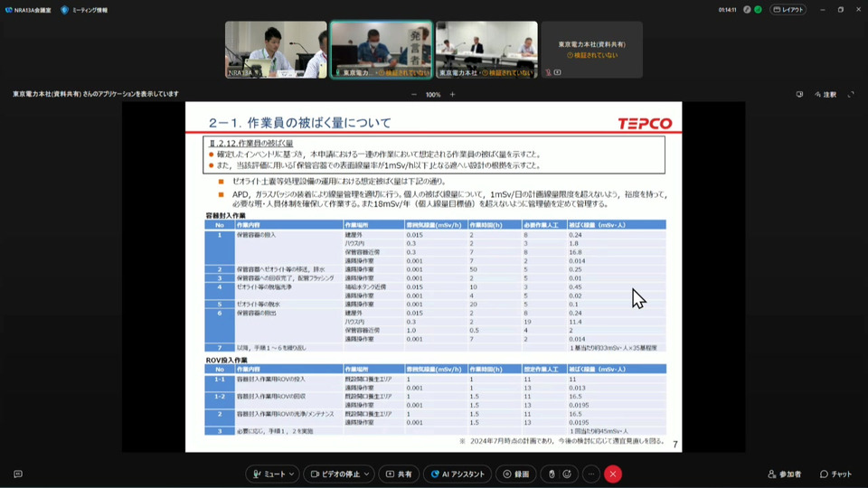Click the sharing notice text 東京電力本社(資料共有)さんの…
The image size is (868, 488).
tap(96, 94)
